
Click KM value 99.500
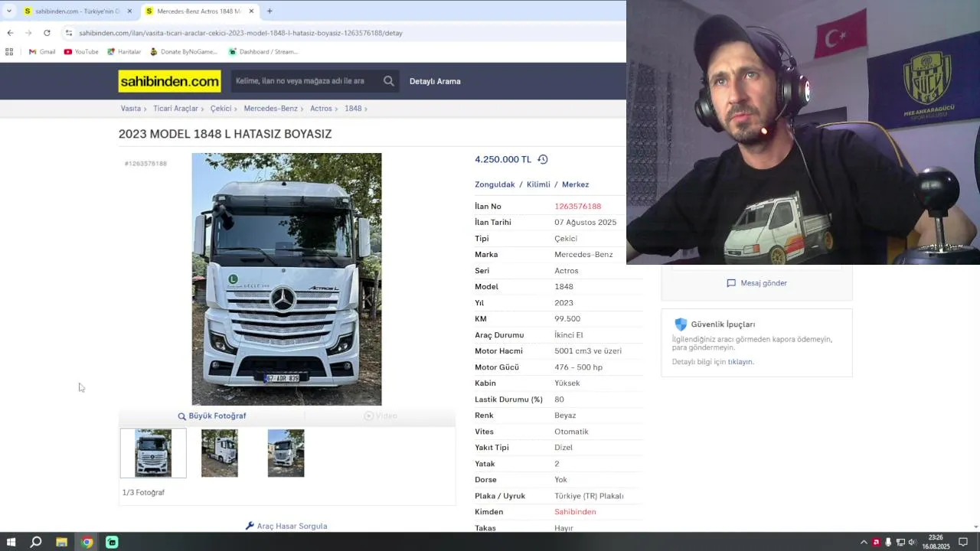click(567, 319)
